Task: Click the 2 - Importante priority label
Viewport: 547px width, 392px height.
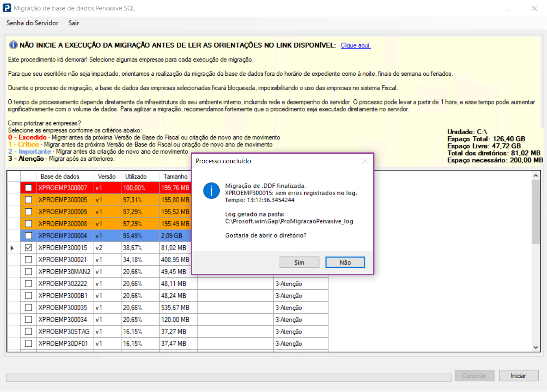Action: [x=30, y=152]
